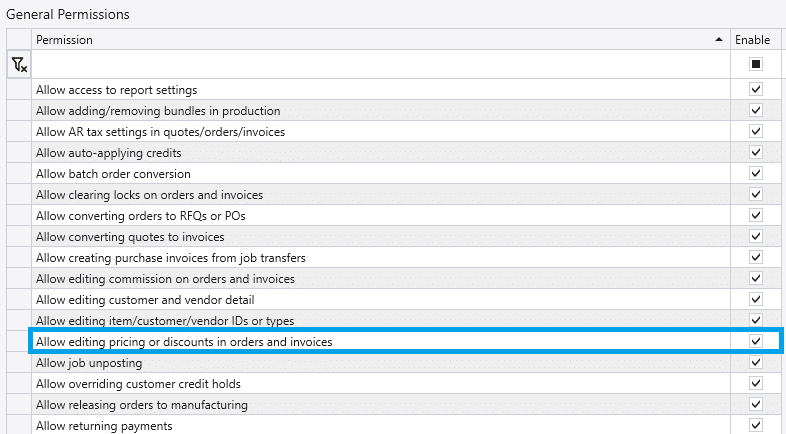Select row header for Allow returning payments
The height and width of the screenshot is (434, 786).
point(19,425)
